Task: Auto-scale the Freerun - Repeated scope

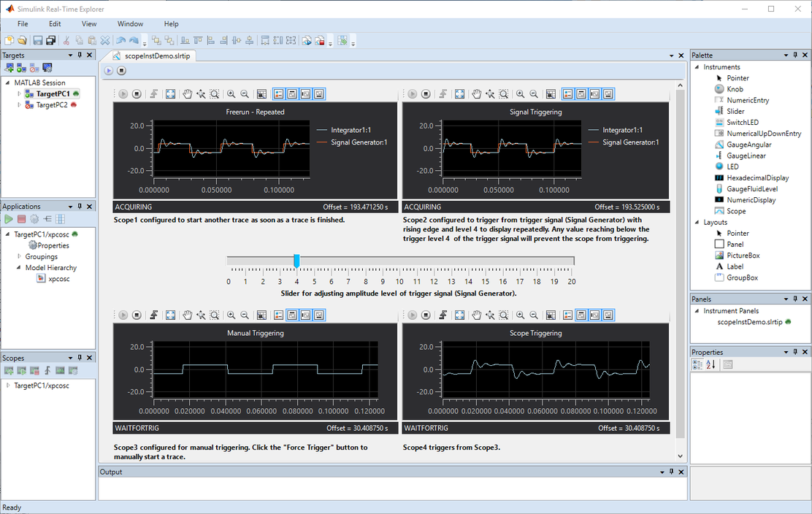Action: 170,93
